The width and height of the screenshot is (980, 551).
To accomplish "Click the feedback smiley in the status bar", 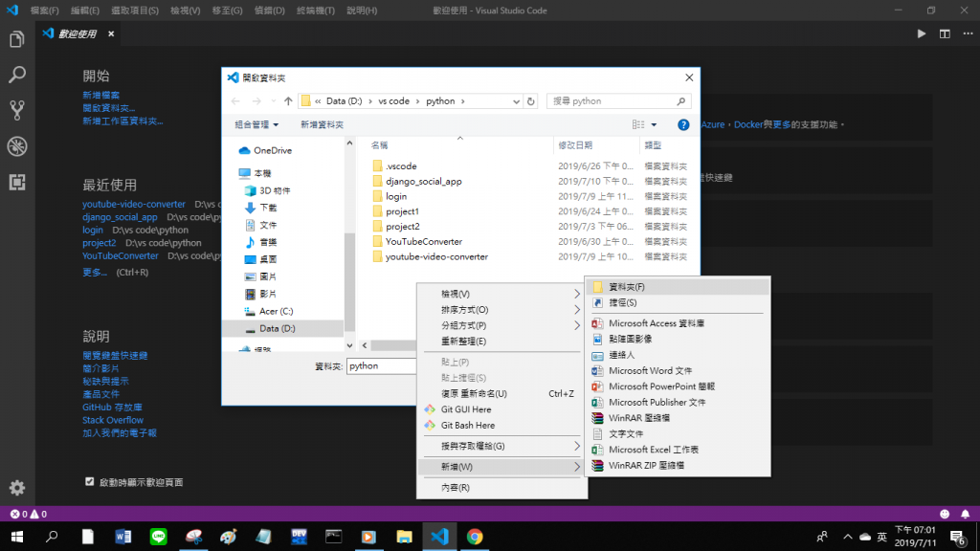I will [945, 514].
